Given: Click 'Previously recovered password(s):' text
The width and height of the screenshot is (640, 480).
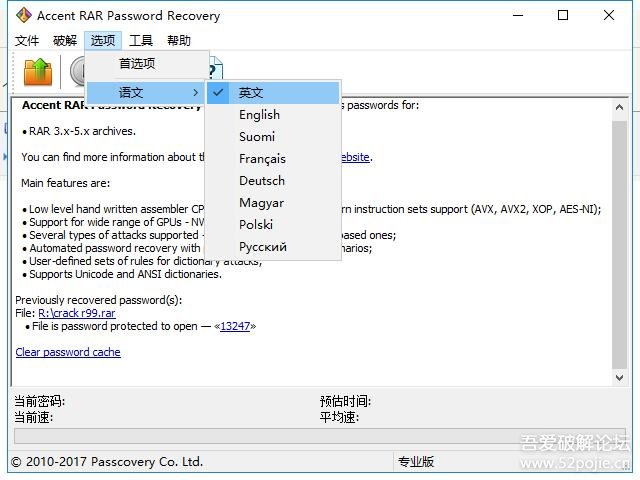Looking at the screenshot, I should coord(99,300).
